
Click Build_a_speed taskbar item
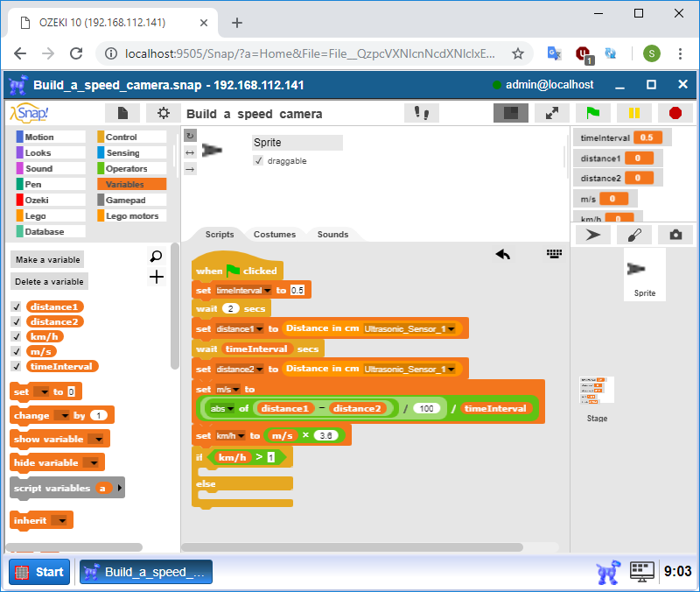point(146,572)
